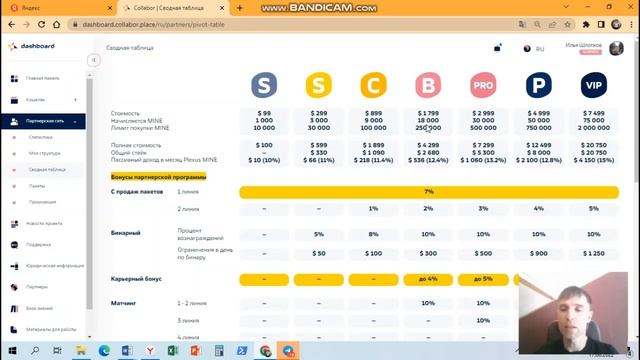
Task: Open Windows Start menu
Action: (12, 351)
